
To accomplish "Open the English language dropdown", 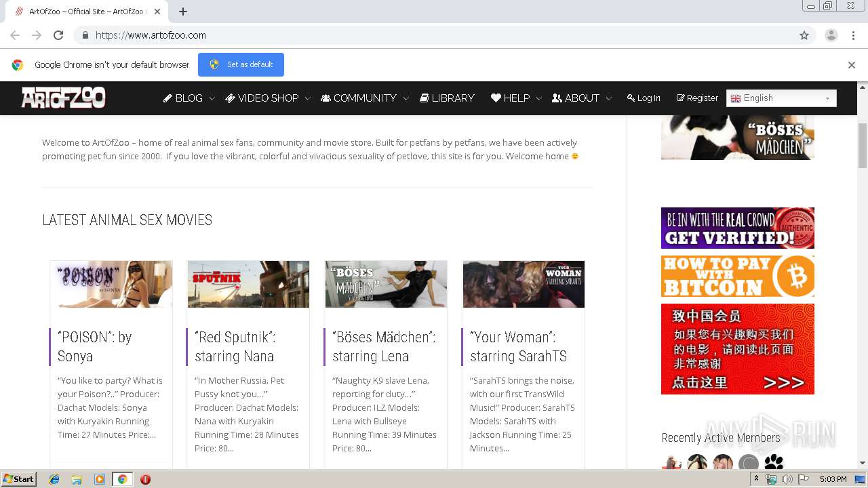I will [x=781, y=98].
